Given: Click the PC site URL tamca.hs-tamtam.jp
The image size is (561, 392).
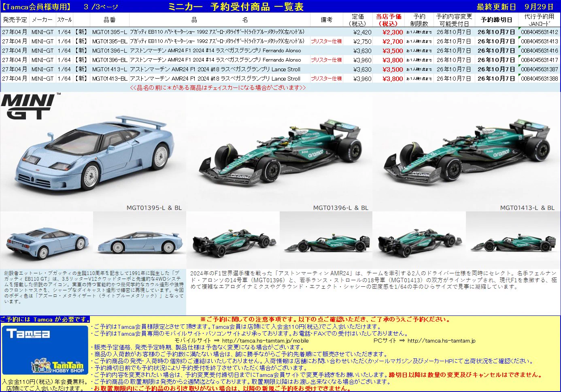Looking at the screenshot, I should pos(442,341).
